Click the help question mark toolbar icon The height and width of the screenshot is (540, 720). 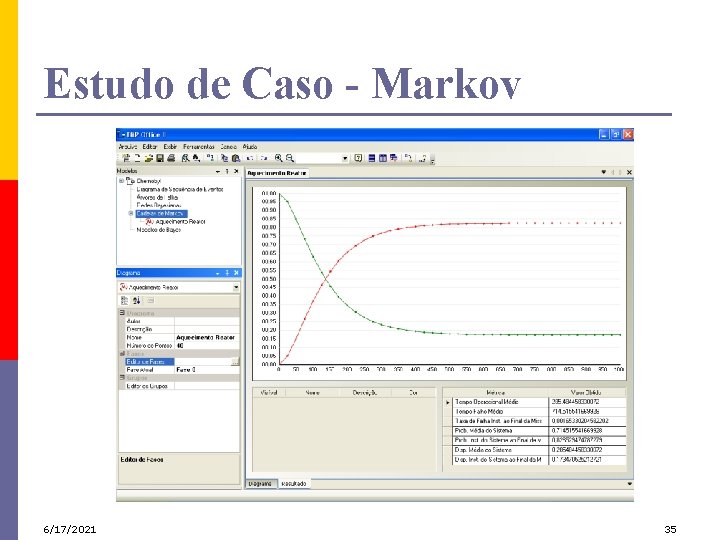[x=358, y=158]
